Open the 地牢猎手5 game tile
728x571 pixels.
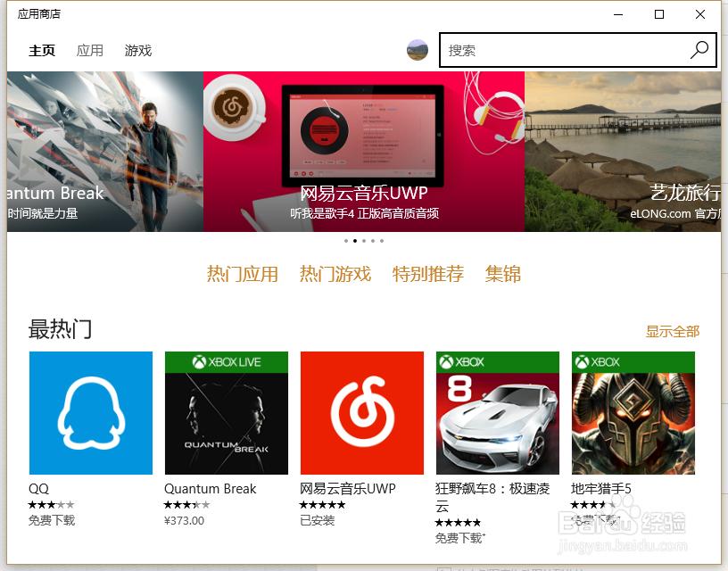[633, 413]
